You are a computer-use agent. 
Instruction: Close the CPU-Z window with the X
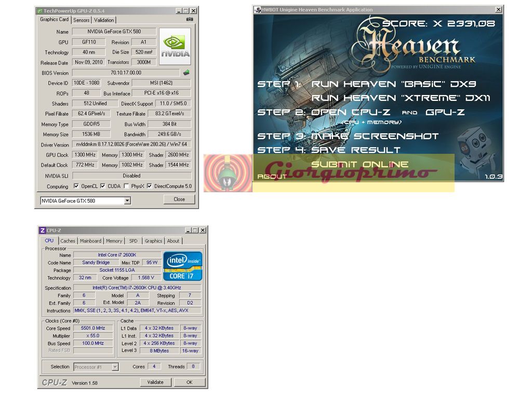(x=203, y=230)
